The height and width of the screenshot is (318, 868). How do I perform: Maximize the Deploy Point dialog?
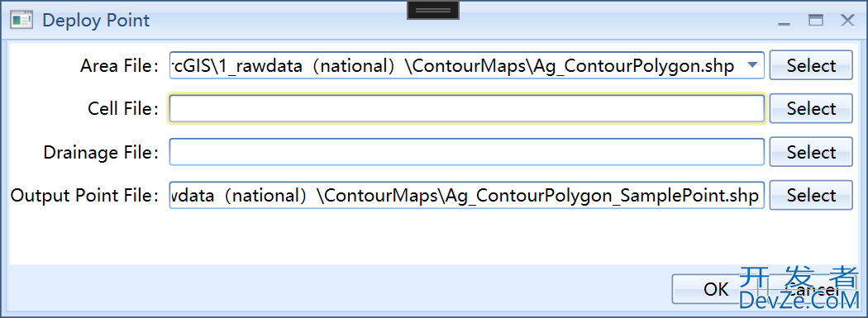(x=815, y=21)
